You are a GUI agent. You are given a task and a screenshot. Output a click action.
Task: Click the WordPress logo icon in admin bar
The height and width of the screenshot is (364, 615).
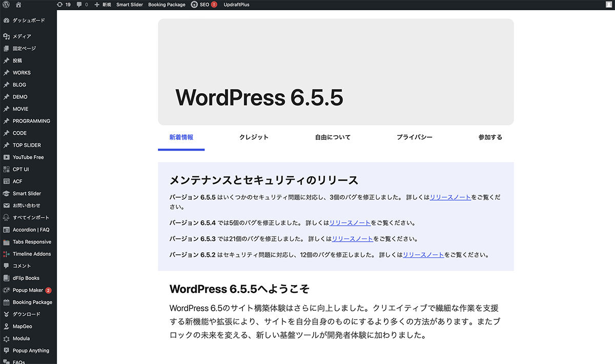point(6,5)
